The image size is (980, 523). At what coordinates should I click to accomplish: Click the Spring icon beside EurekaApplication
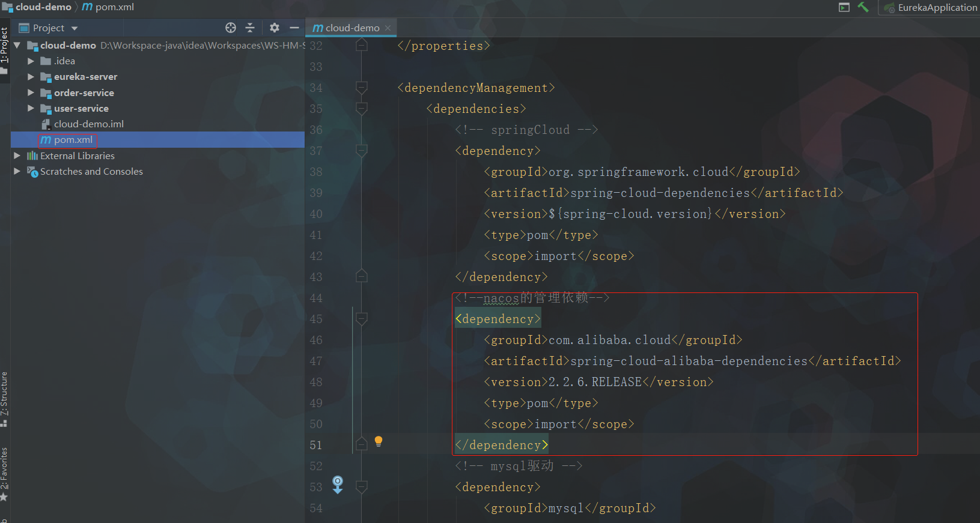(889, 8)
